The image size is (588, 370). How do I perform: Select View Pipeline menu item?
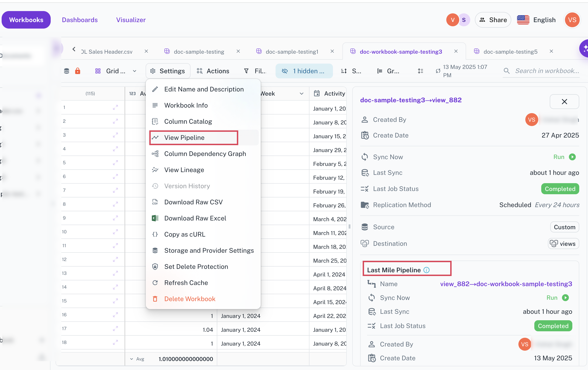coord(203,138)
